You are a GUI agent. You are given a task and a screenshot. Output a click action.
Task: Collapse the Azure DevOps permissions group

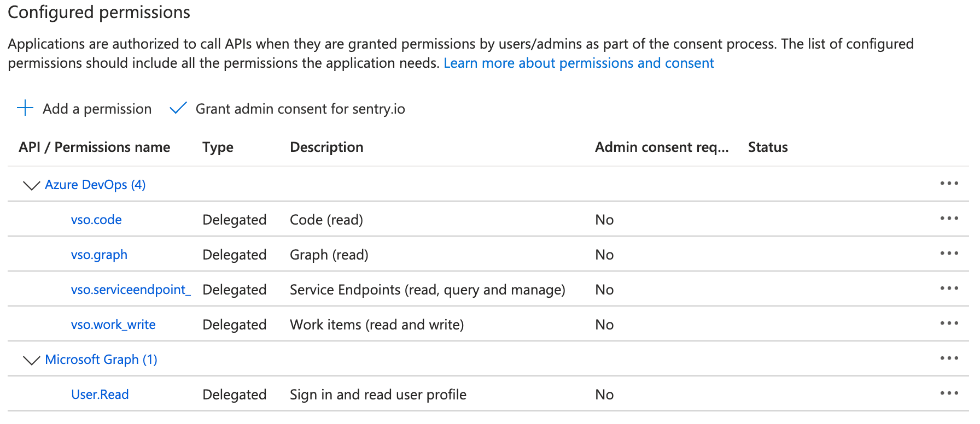click(x=32, y=185)
